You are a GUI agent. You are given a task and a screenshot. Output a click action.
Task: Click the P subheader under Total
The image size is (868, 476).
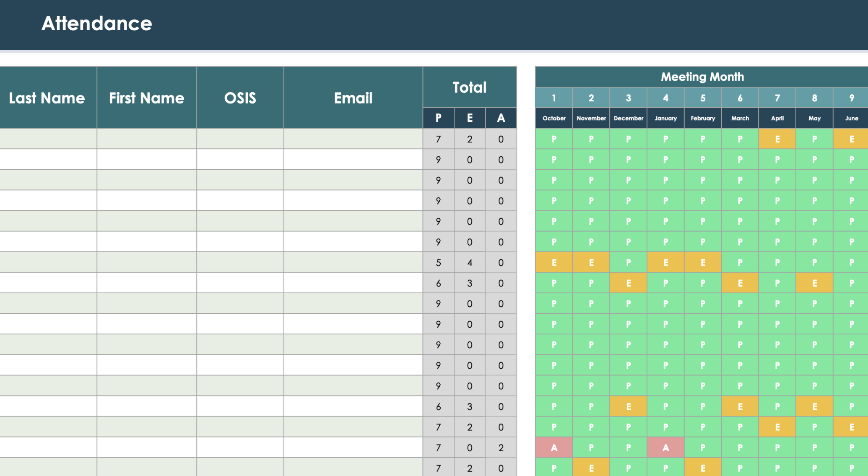(439, 118)
